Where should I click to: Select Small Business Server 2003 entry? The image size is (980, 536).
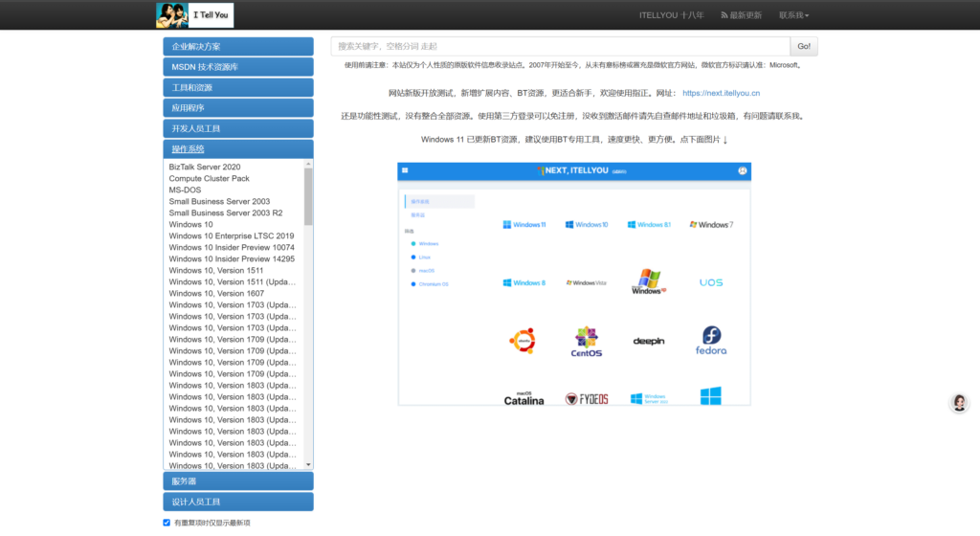(x=219, y=202)
